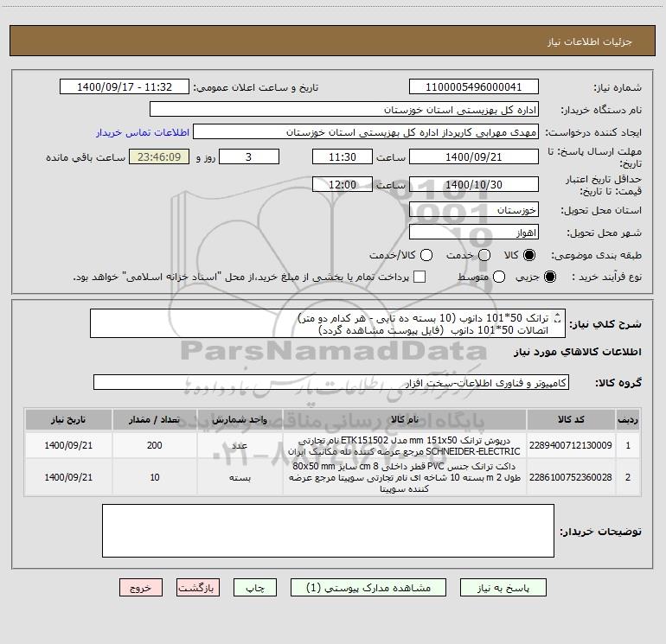This screenshot has width=666, height=644.
Task: Click the ردیف column header
Action: 628,419
